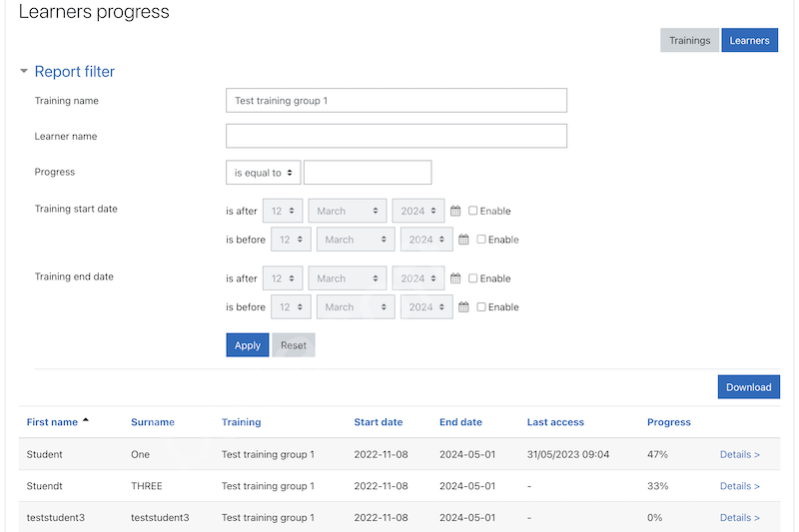
Task: Select first name cell 'teststudent3'
Action: (56, 517)
